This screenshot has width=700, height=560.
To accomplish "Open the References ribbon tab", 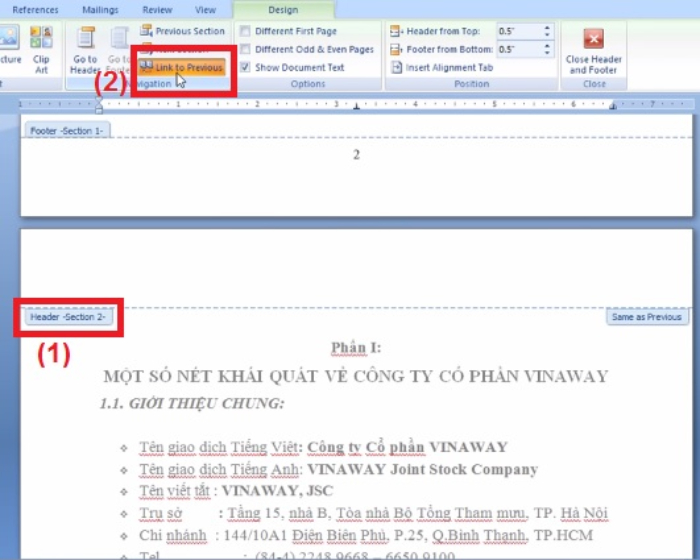I will point(35,9).
